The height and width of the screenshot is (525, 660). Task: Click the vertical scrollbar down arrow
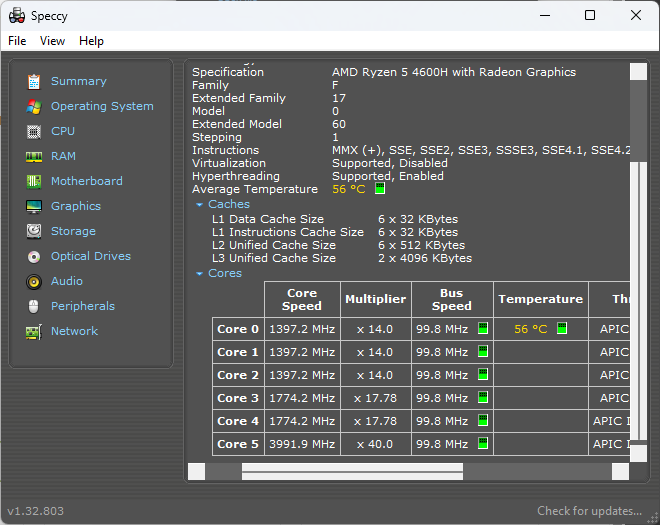coord(639,454)
